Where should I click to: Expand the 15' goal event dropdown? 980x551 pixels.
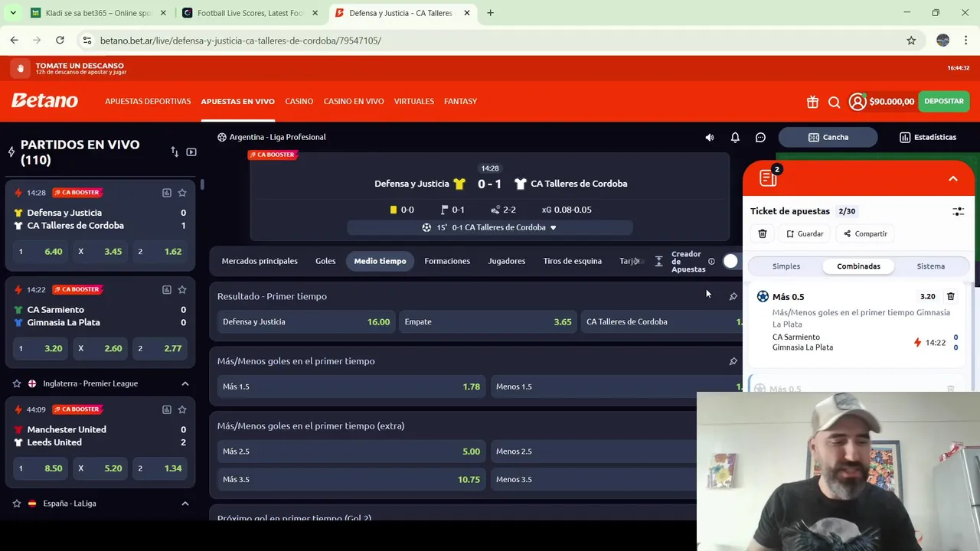[x=490, y=228]
